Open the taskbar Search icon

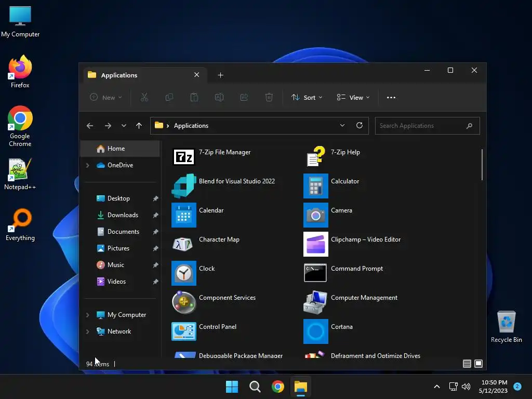pyautogui.click(x=255, y=387)
